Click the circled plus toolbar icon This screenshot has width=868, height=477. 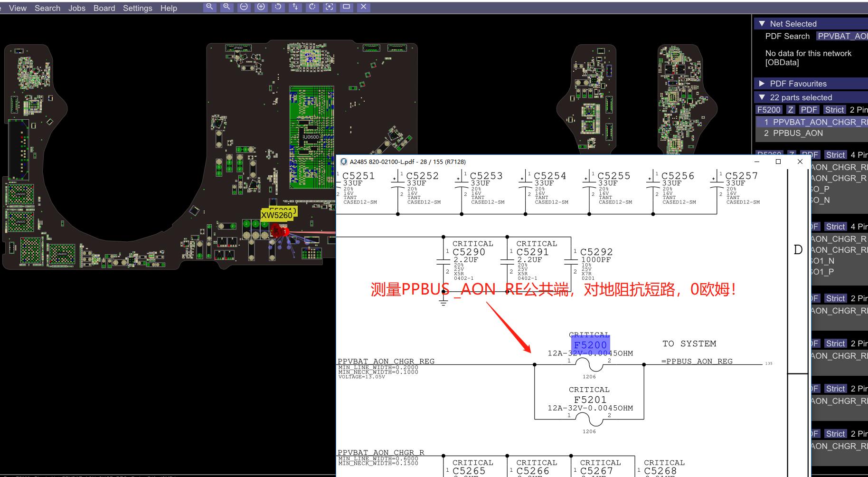[261, 7]
